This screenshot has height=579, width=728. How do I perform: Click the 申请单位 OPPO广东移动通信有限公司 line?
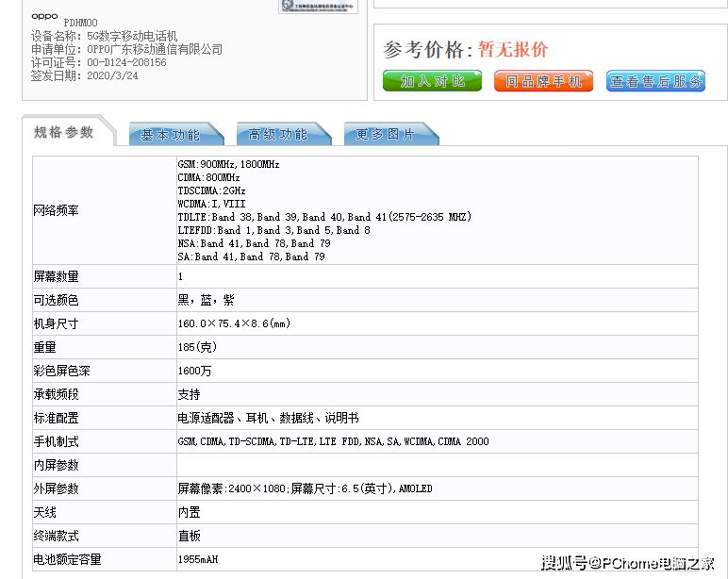(x=126, y=49)
